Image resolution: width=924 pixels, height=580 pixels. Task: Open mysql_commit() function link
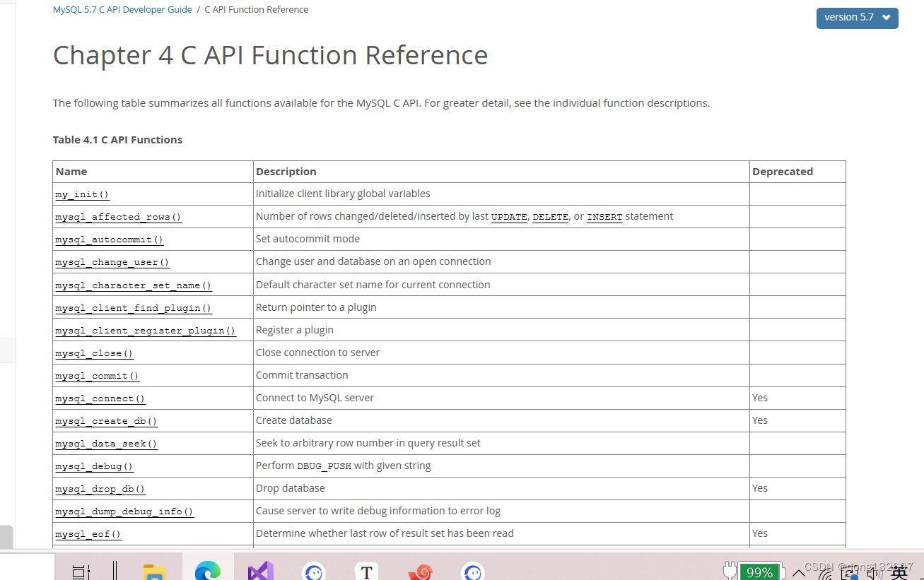click(x=97, y=376)
